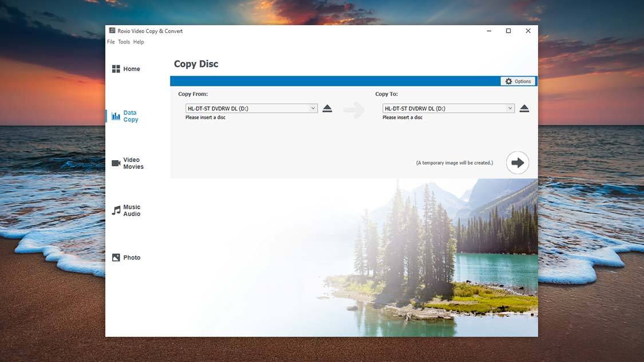
Task: Open the Video Movies section
Action: (x=128, y=164)
